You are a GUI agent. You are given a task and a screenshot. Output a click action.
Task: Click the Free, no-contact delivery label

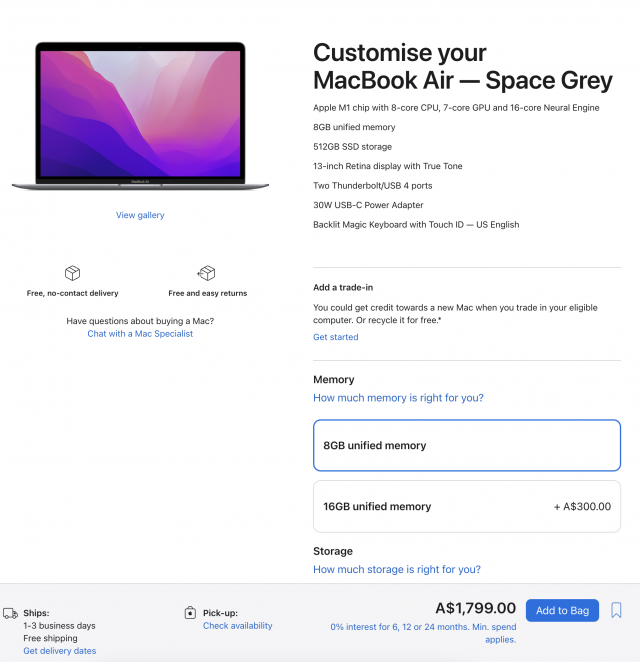pyautogui.click(x=72, y=293)
